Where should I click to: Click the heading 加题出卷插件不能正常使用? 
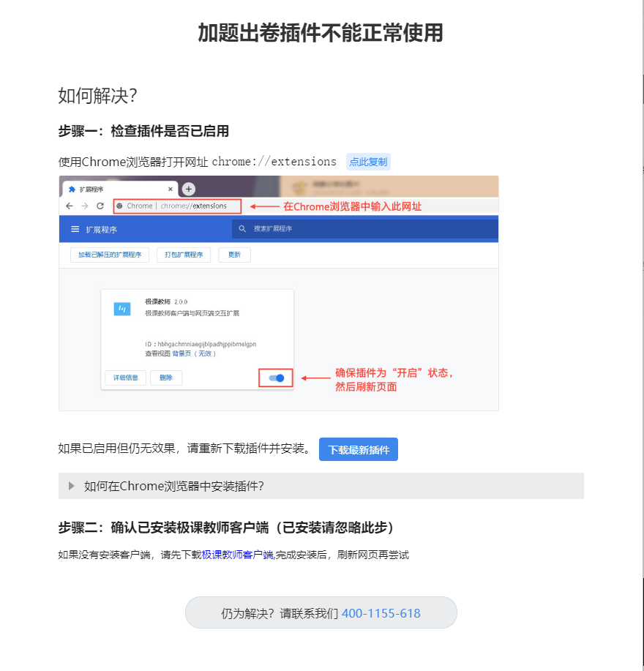(320, 33)
